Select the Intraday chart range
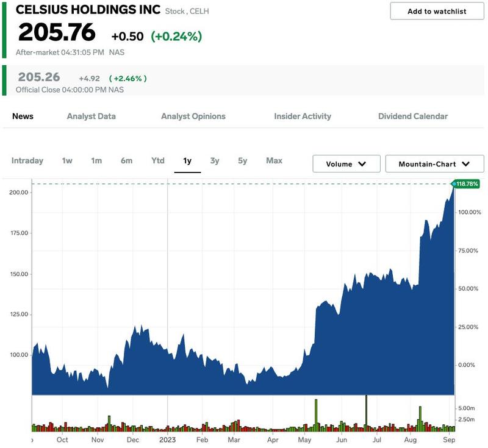 [x=27, y=161]
